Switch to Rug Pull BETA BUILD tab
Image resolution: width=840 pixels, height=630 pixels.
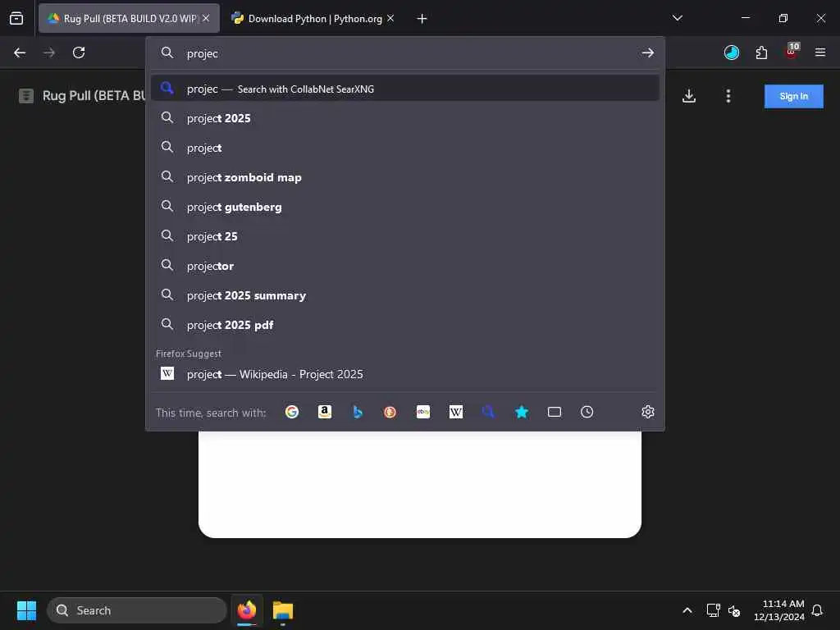[129, 18]
